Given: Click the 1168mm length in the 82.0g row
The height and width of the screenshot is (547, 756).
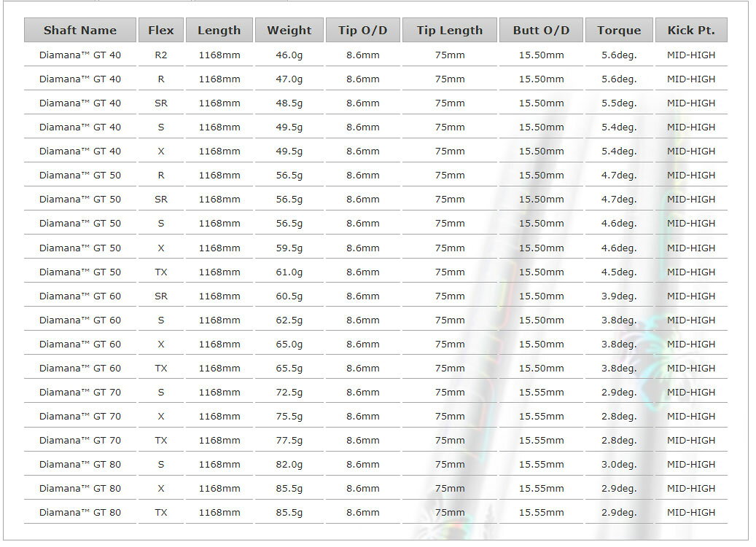Looking at the screenshot, I should pos(219,465).
